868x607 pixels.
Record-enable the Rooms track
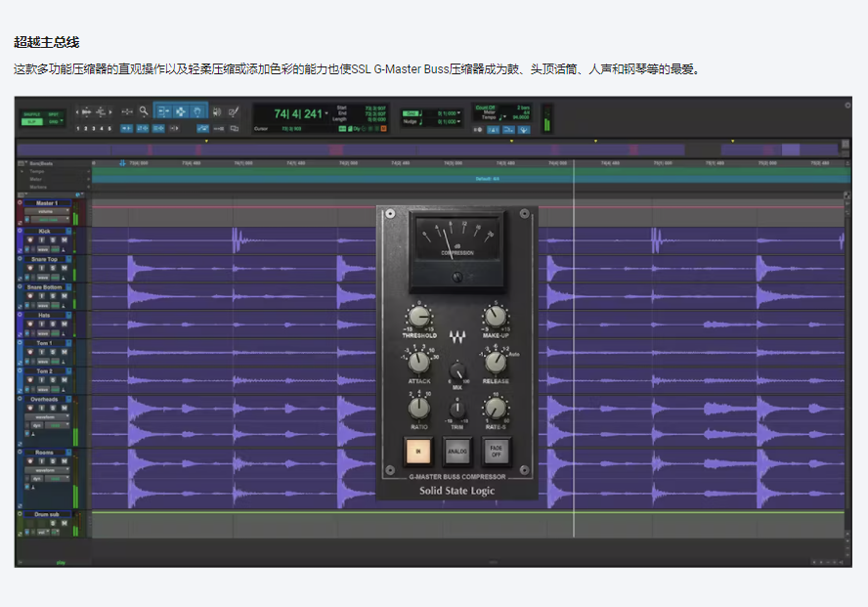tap(30, 461)
